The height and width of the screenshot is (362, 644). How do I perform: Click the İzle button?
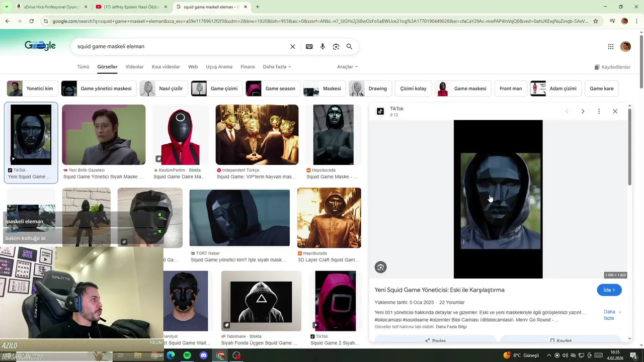(609, 290)
